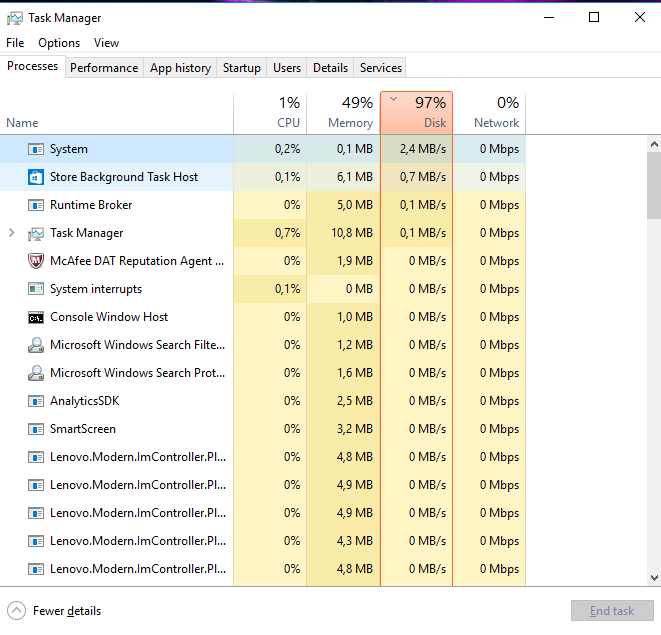Image resolution: width=661 pixels, height=635 pixels.
Task: Click the Microsoft Windows Search Protocol icon
Action: pos(36,373)
